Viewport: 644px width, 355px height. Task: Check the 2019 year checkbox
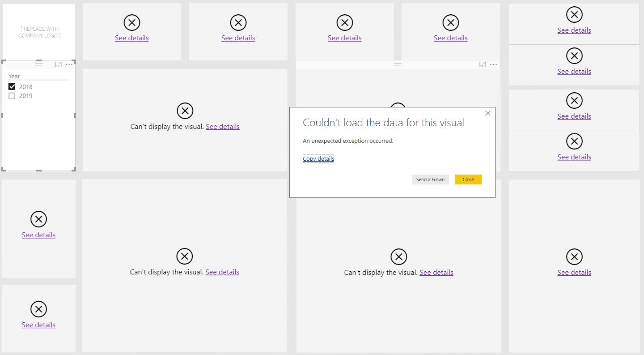pyautogui.click(x=12, y=96)
